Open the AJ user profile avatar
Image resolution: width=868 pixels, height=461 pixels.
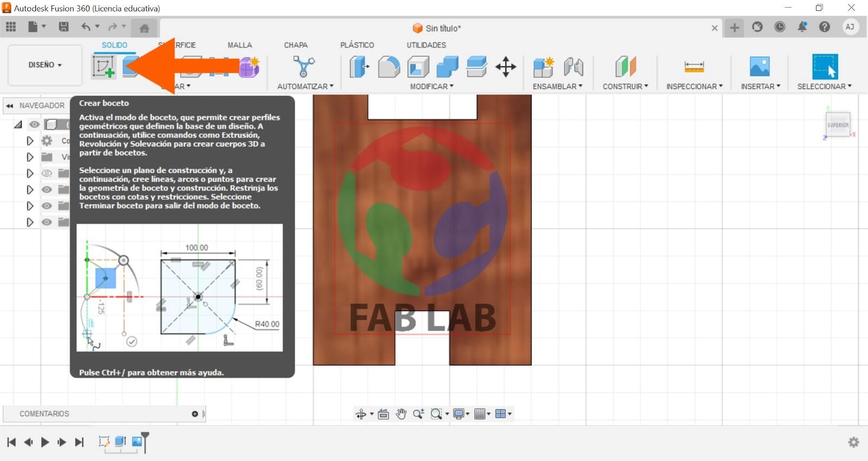(850, 27)
